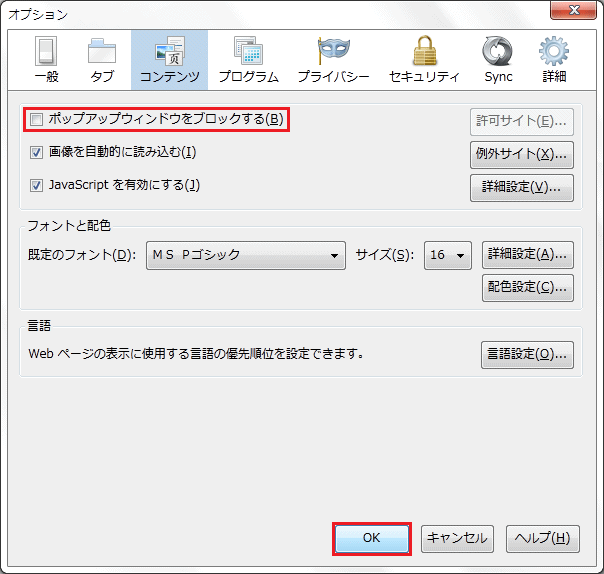604x574 pixels.
Task: Open the セキュリティ padlock panel
Action: click(424, 60)
